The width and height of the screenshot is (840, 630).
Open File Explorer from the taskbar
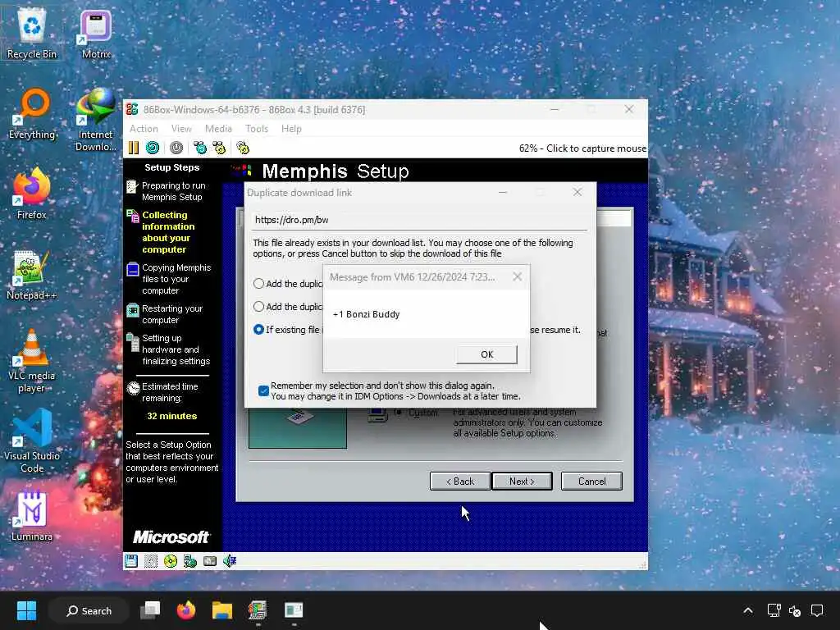[221, 610]
